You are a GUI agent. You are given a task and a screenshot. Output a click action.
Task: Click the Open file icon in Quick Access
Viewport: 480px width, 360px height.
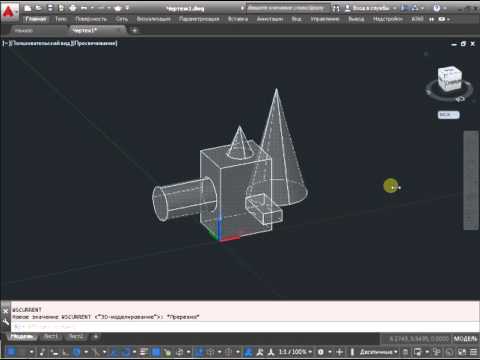coord(39,8)
